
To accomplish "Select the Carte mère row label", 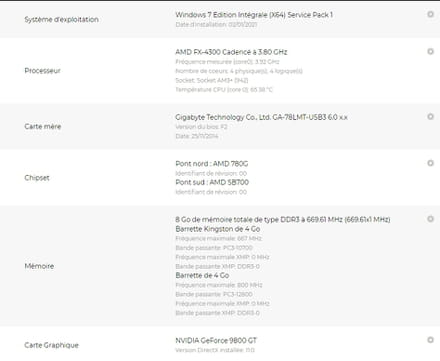I will [x=43, y=126].
